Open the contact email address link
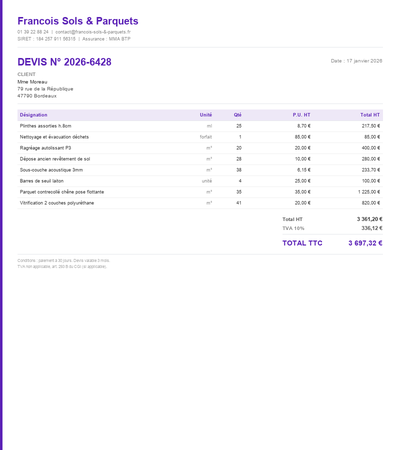This screenshot has width=400, height=450. tap(93, 32)
